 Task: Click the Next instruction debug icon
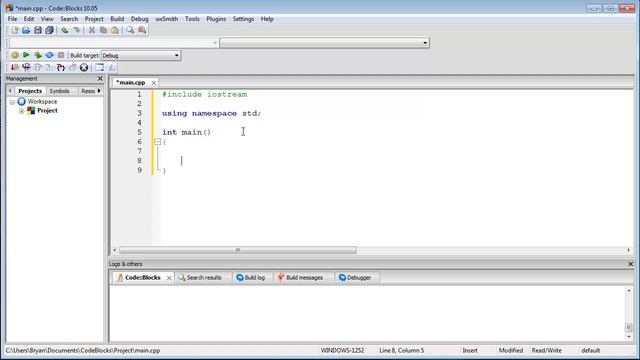coord(49,67)
